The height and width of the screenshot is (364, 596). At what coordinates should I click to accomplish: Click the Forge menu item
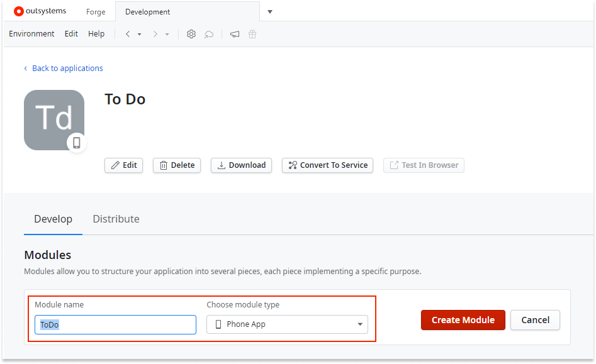coord(95,11)
